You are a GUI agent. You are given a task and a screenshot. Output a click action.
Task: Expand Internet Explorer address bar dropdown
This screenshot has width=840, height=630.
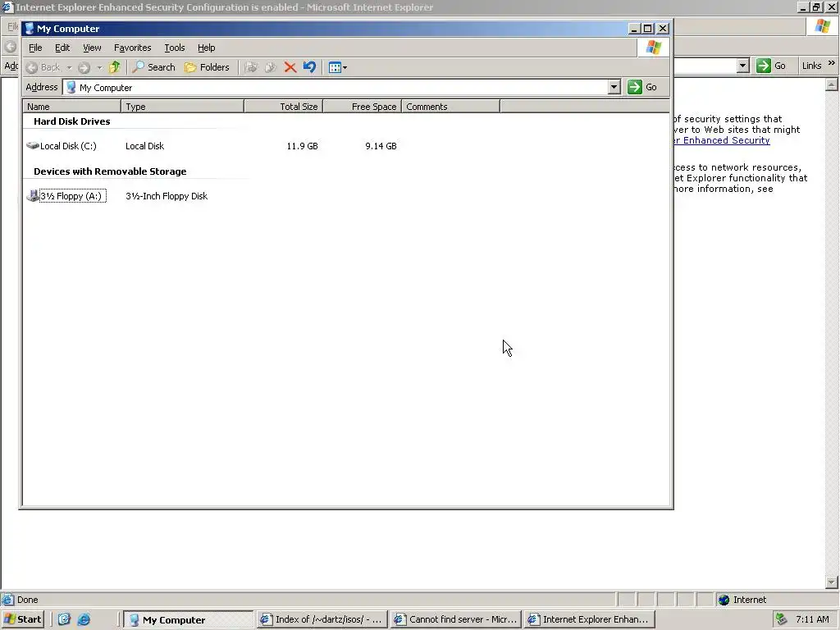(x=742, y=66)
